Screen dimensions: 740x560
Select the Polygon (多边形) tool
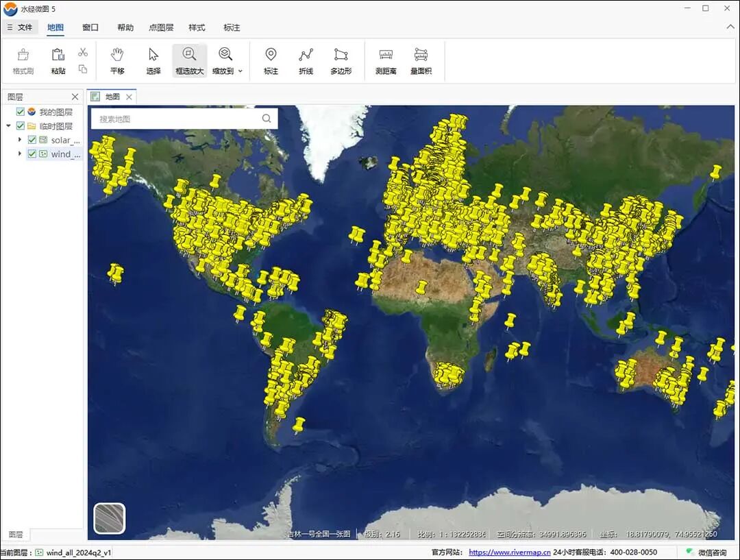coord(341,61)
